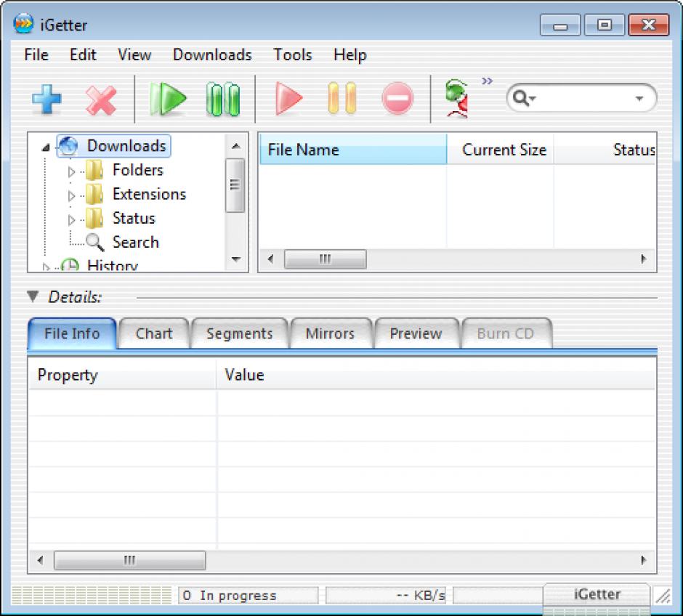This screenshot has height=616, width=683.
Task: Switch to the File Info tab
Action: [72, 333]
